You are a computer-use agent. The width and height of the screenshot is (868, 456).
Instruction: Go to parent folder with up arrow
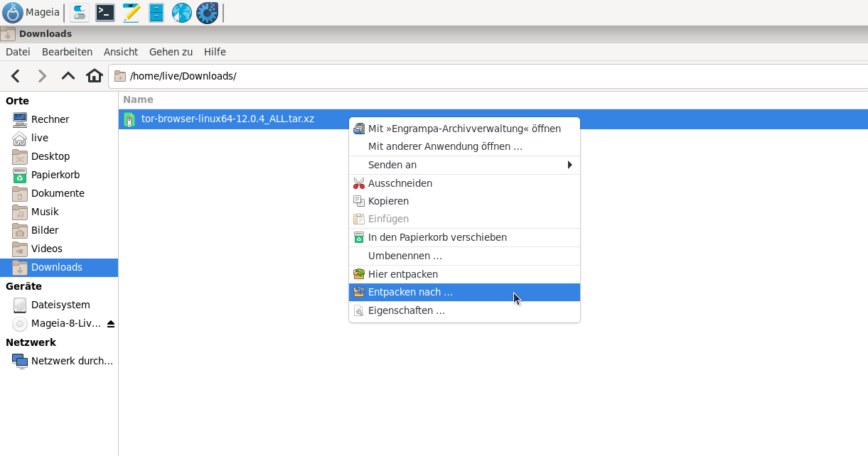pos(68,76)
